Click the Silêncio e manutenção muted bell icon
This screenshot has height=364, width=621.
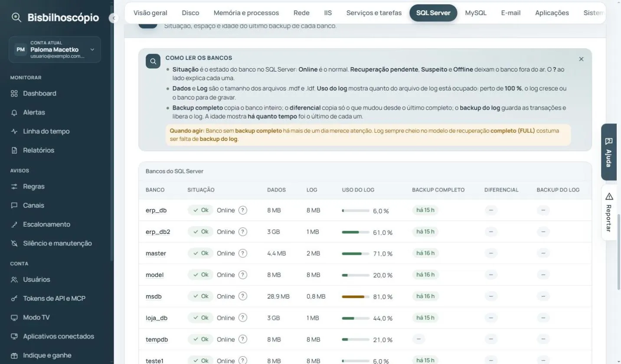point(14,244)
